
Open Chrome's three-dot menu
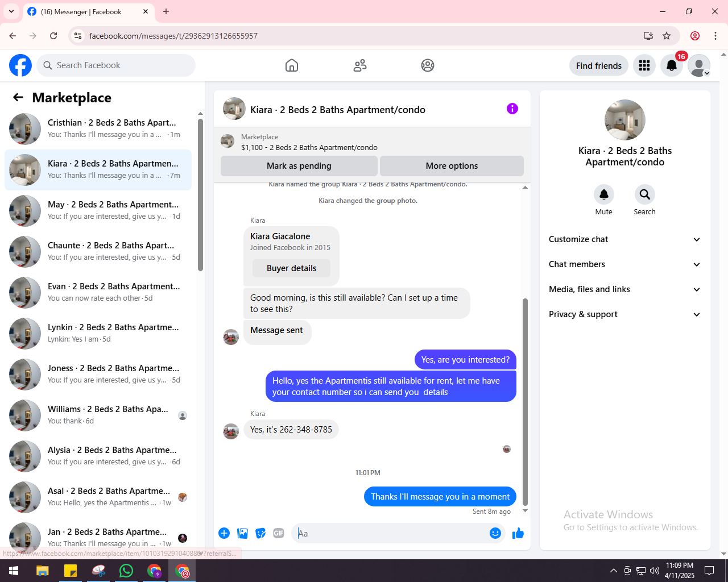point(715,36)
